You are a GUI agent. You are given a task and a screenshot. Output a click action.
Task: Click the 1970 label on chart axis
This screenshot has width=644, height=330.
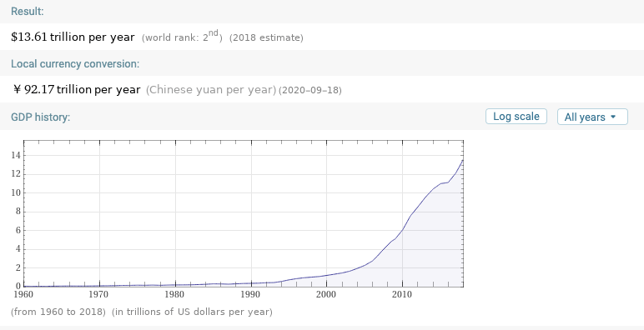point(98,294)
